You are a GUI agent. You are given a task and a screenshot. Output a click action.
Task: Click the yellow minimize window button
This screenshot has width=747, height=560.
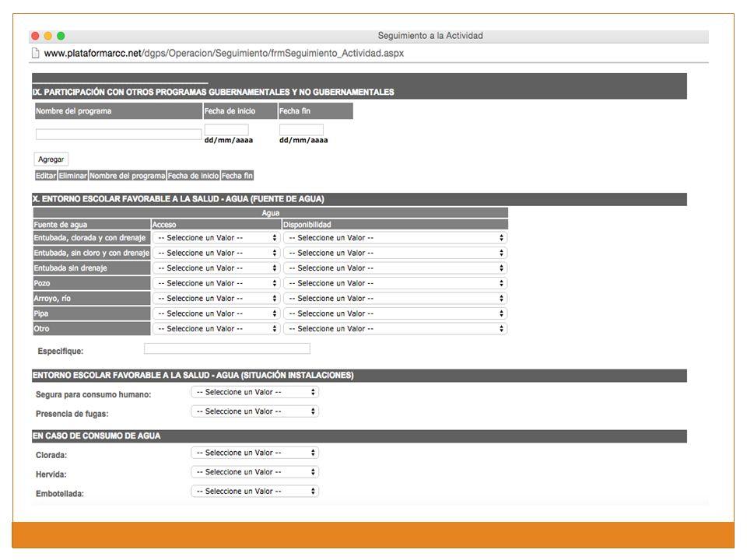(48, 36)
